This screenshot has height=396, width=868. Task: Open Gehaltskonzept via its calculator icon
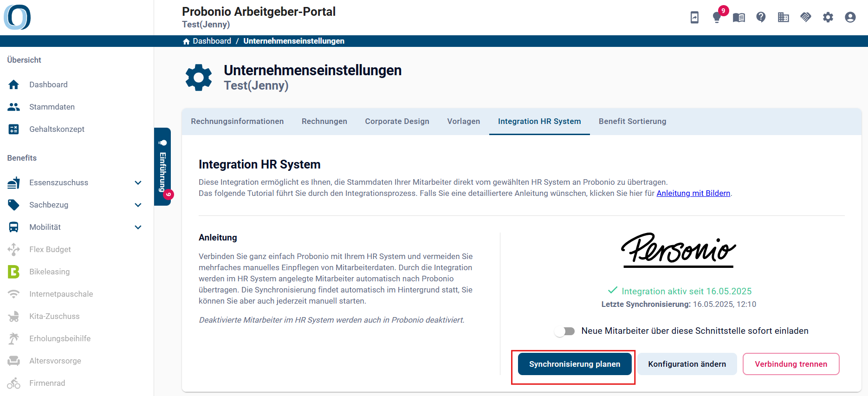13,129
